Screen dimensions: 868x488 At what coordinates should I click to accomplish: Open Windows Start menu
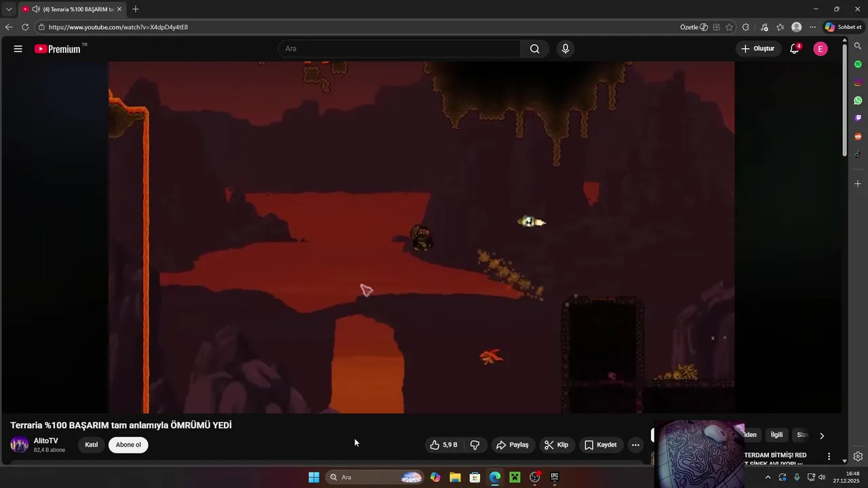(x=314, y=477)
